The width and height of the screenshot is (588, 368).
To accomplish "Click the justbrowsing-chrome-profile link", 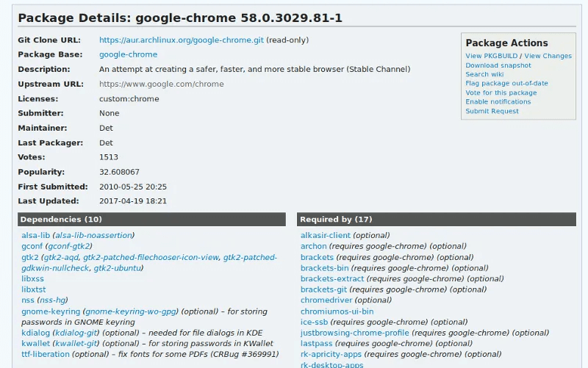I will [354, 333].
